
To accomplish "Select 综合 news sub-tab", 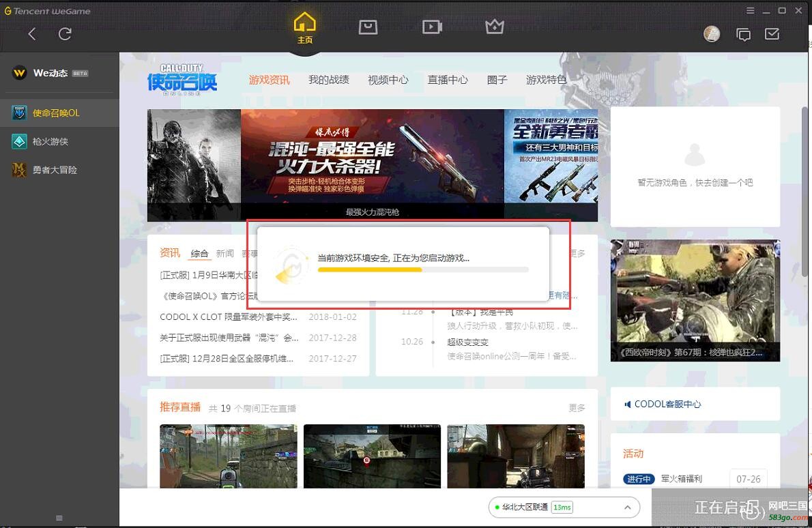I will pyautogui.click(x=199, y=253).
